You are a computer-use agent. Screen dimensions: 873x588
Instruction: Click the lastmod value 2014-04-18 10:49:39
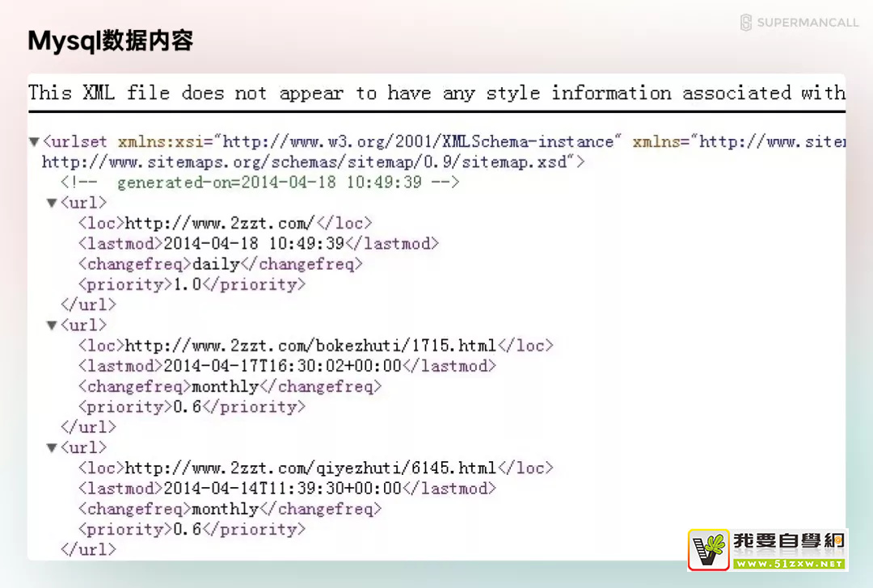[254, 243]
